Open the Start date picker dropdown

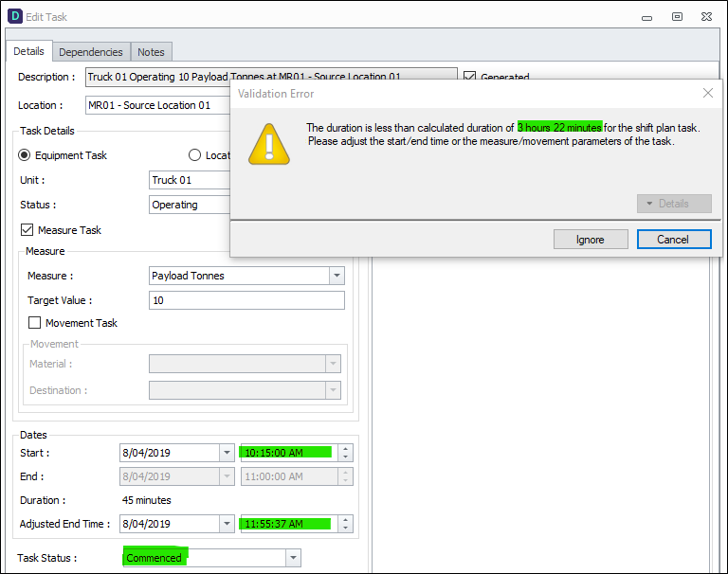coord(227,453)
